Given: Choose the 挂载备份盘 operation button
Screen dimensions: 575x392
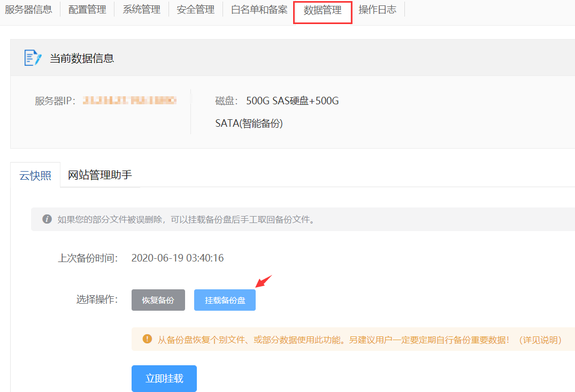Looking at the screenshot, I should [225, 300].
